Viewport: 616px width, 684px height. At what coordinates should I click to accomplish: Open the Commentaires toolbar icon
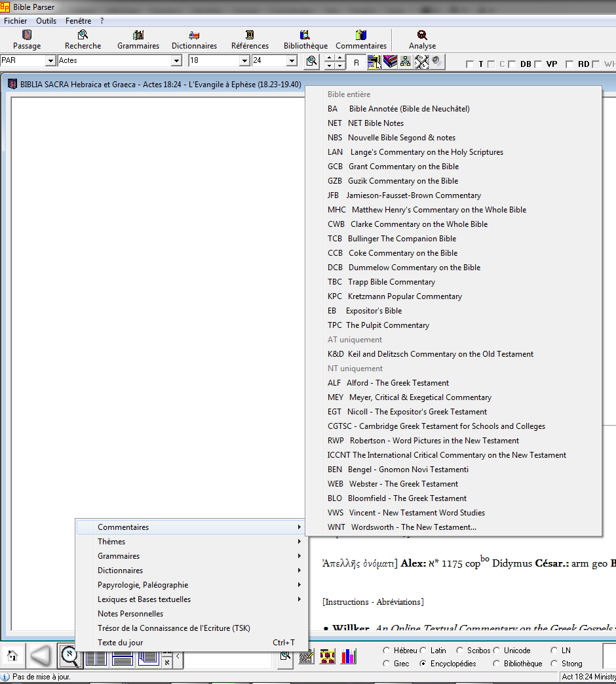(361, 40)
